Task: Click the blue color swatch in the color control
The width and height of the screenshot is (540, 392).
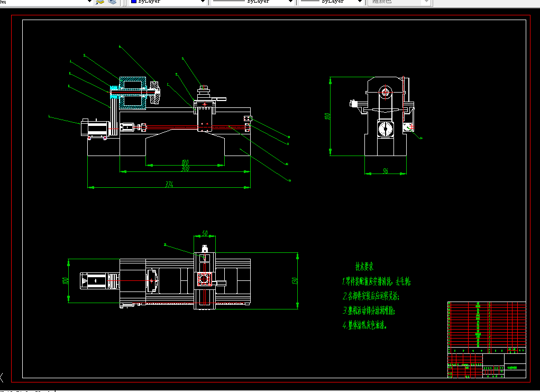Action: (134, 2)
